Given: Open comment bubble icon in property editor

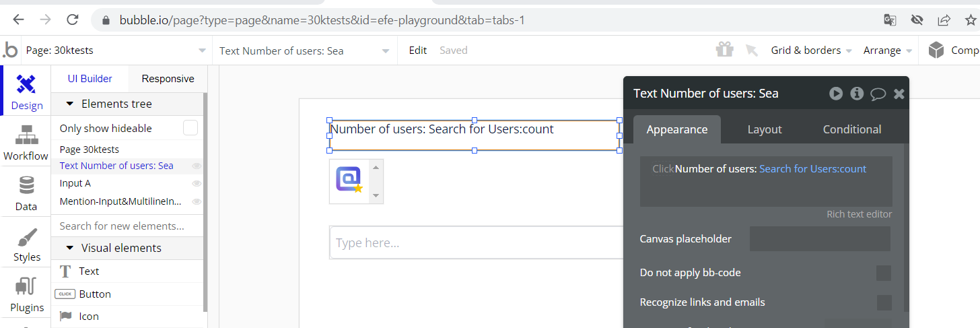Looking at the screenshot, I should pyautogui.click(x=878, y=94).
